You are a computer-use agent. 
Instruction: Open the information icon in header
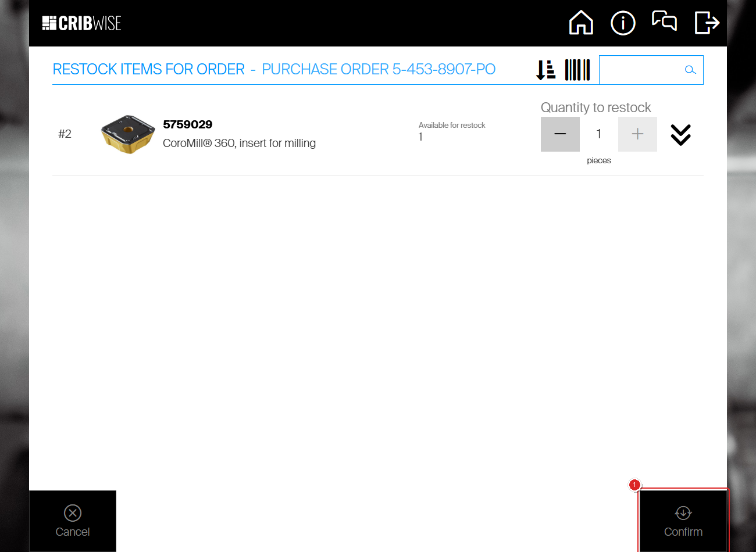point(623,23)
